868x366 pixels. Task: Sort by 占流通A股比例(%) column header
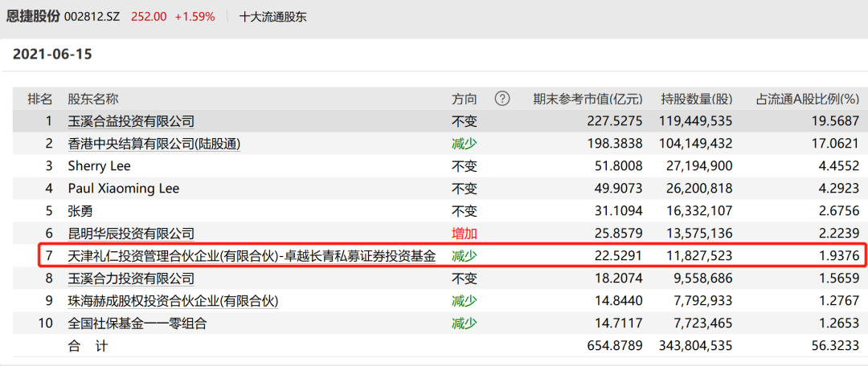pos(807,99)
